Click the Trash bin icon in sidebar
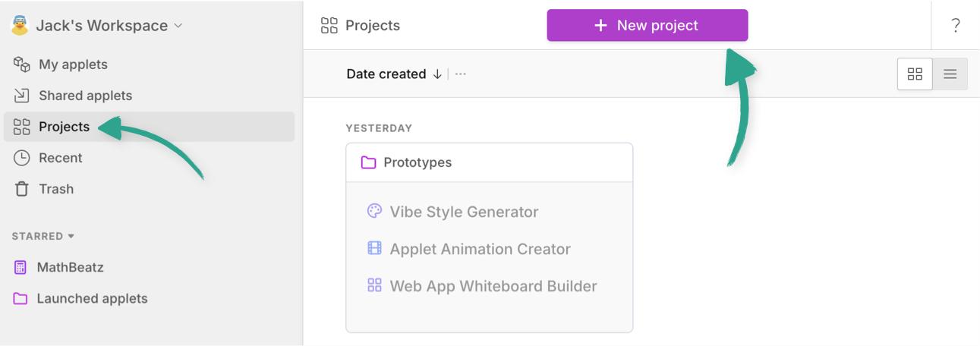This screenshot has height=346, width=980. pyautogui.click(x=21, y=189)
